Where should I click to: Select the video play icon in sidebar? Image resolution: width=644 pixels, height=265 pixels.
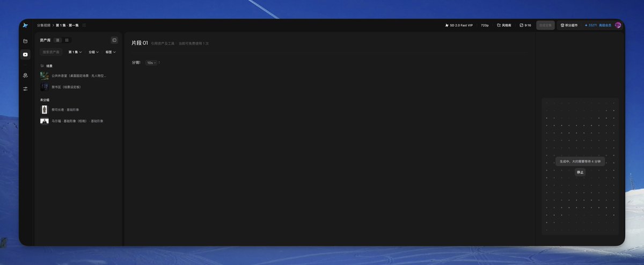[x=25, y=54]
